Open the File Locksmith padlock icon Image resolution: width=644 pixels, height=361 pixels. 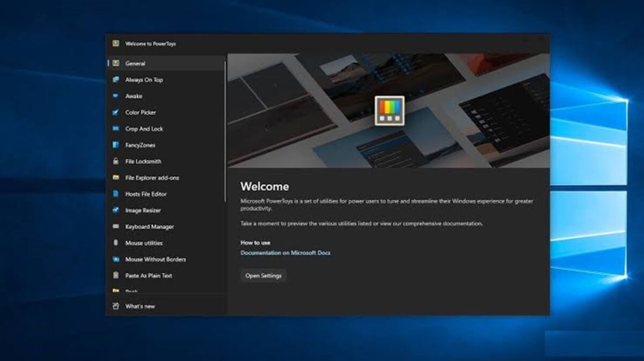click(x=115, y=161)
